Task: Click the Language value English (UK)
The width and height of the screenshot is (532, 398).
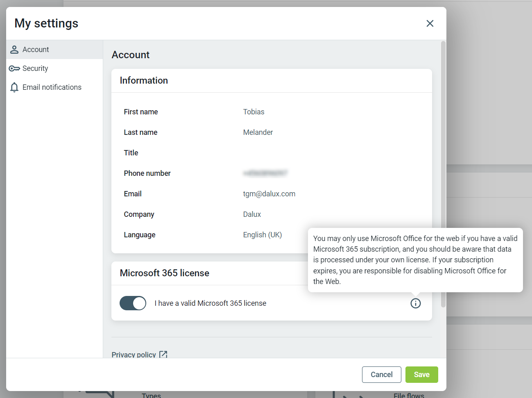Action: (262, 235)
